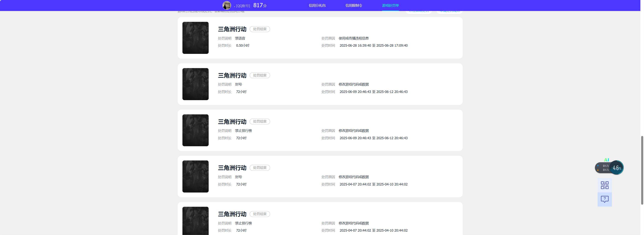Click the 817分 credit score
Image resolution: width=644 pixels, height=235 pixels.
(x=260, y=5)
